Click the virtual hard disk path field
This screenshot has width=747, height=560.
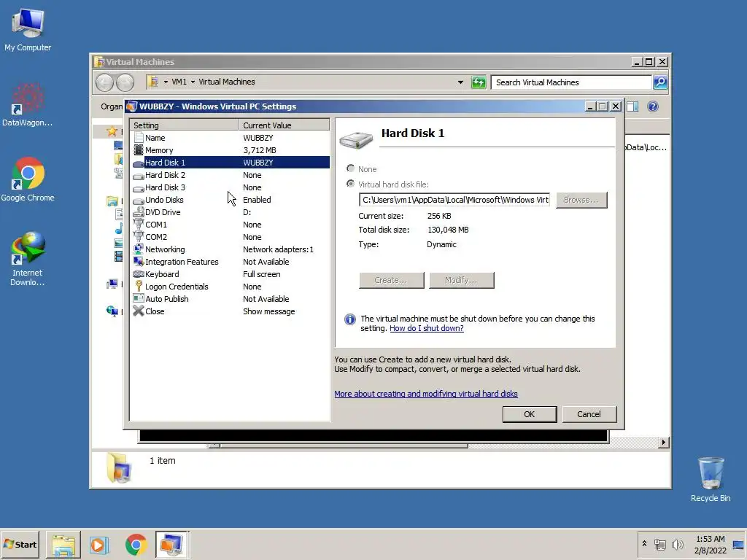454,200
